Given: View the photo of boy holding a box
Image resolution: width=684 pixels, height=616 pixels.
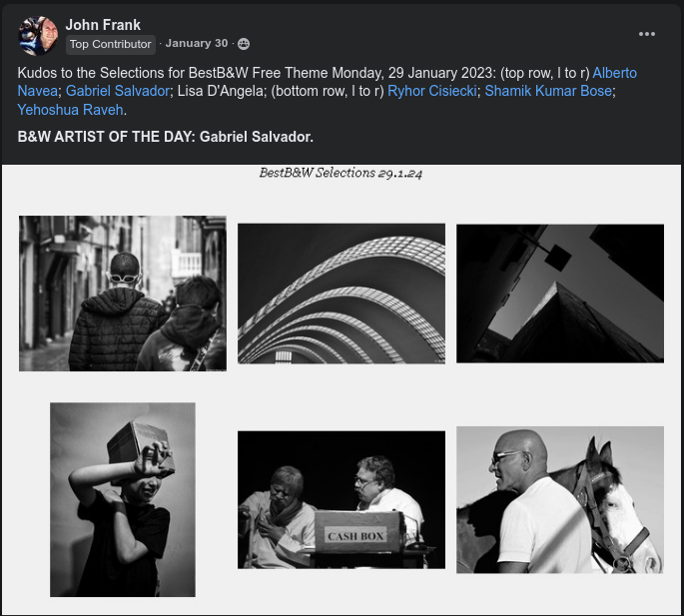Looking at the screenshot, I should 123,499.
